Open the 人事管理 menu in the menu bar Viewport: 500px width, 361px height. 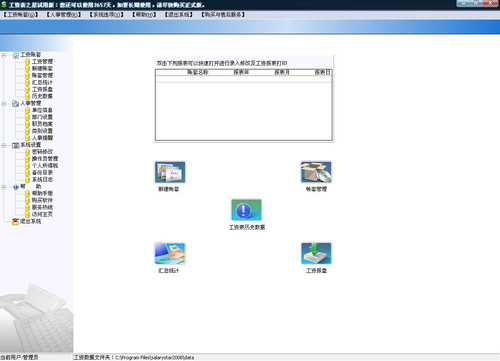(x=64, y=15)
